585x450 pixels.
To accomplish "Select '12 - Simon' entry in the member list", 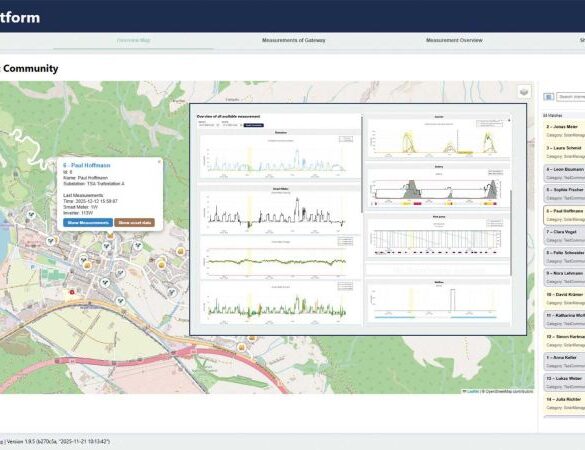I will (x=564, y=341).
